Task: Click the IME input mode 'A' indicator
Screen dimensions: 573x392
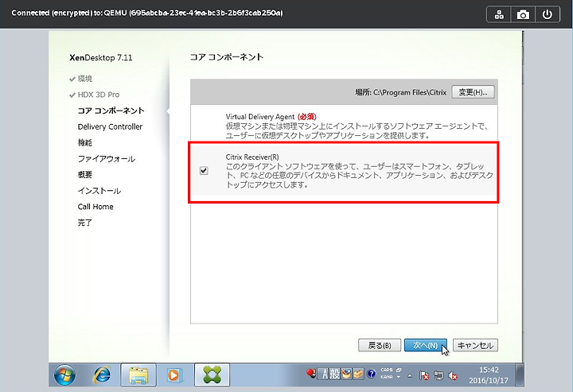Action: 323,374
